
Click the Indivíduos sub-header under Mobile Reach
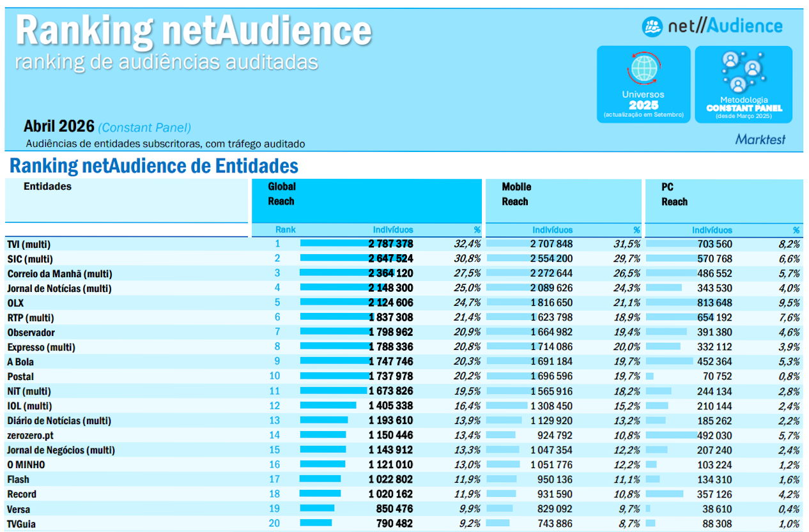tap(553, 230)
